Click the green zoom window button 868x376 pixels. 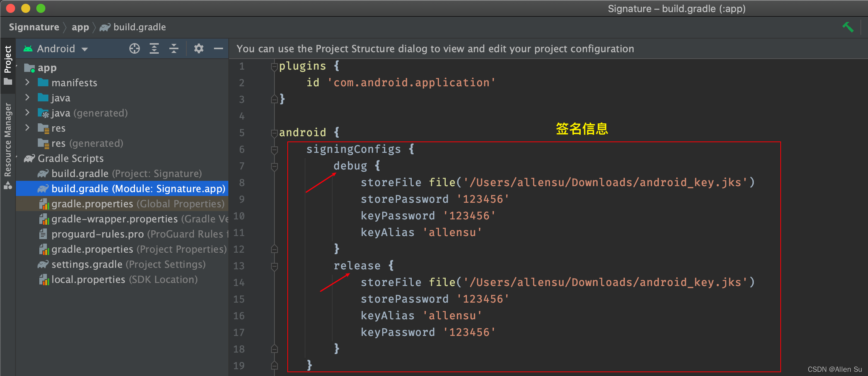click(41, 8)
